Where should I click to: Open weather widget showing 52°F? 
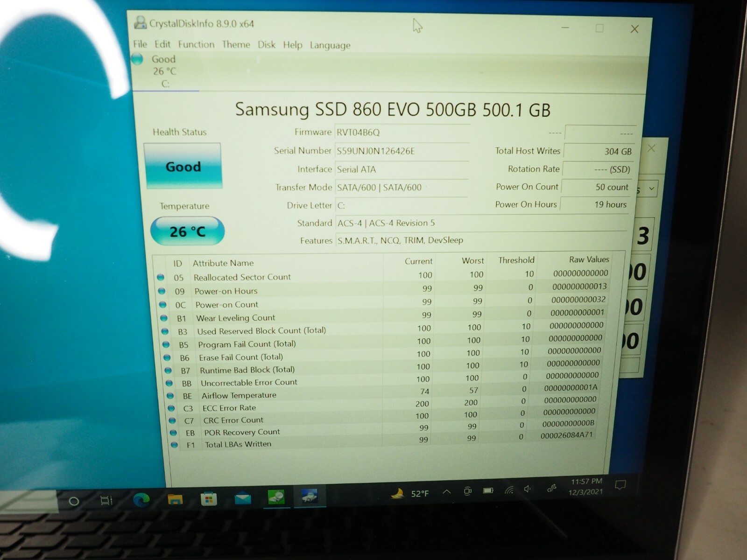click(x=410, y=493)
